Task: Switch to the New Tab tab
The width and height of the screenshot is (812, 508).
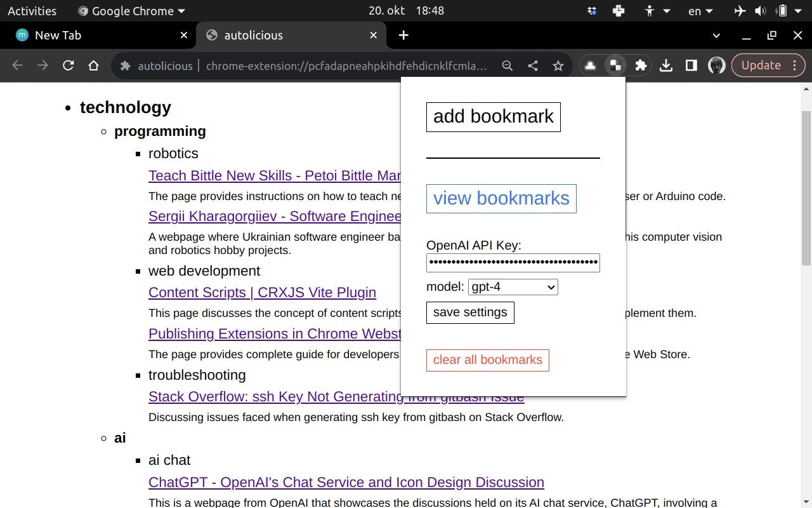Action: 95,36
